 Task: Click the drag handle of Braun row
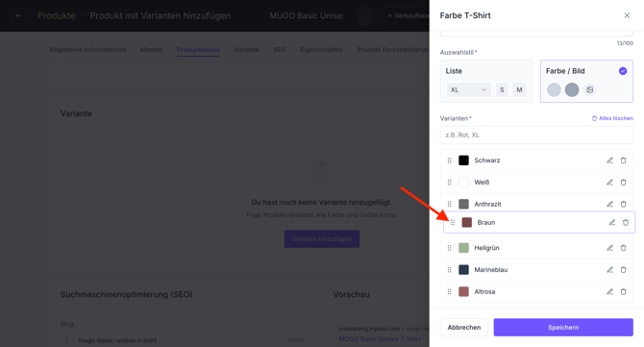point(452,223)
